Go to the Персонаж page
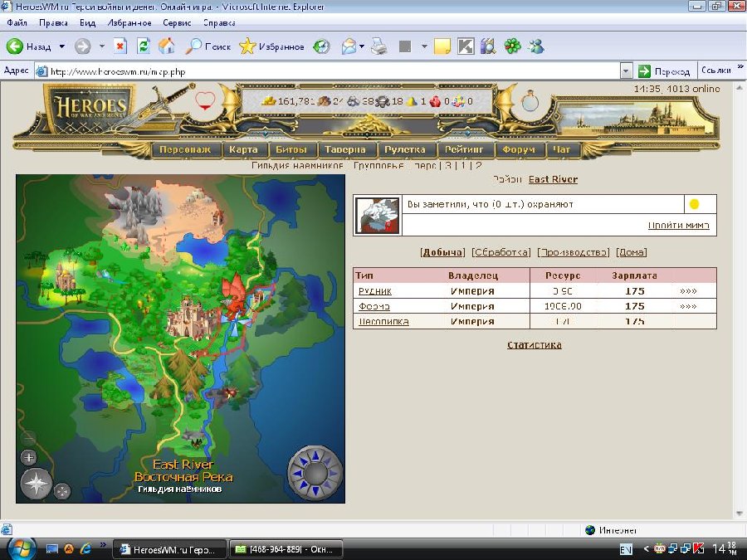The image size is (747, 560). pos(185,149)
